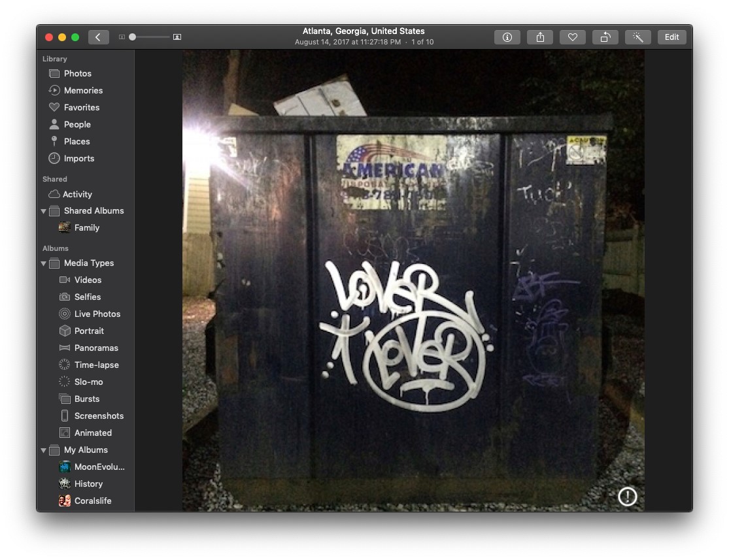Image resolution: width=729 pixels, height=560 pixels.
Task: Apply Auto Enhance magic wand
Action: [638, 37]
